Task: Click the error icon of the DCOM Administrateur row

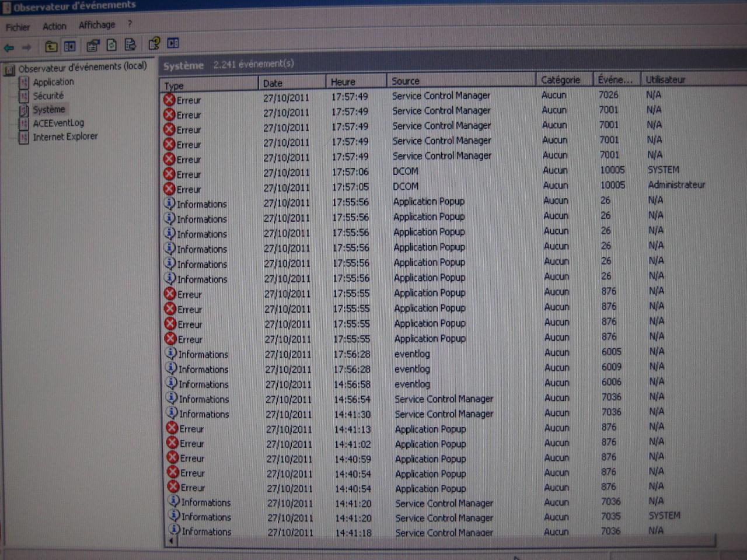Action: (x=170, y=189)
